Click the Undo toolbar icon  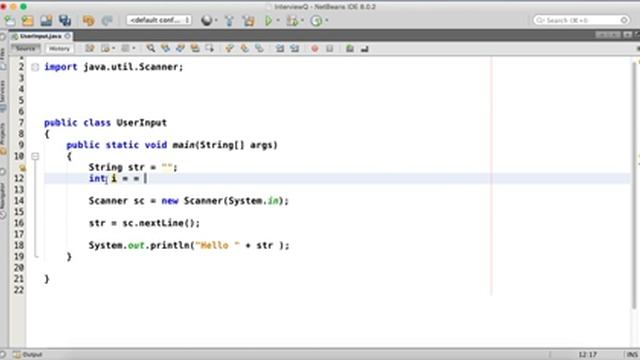[89, 20]
